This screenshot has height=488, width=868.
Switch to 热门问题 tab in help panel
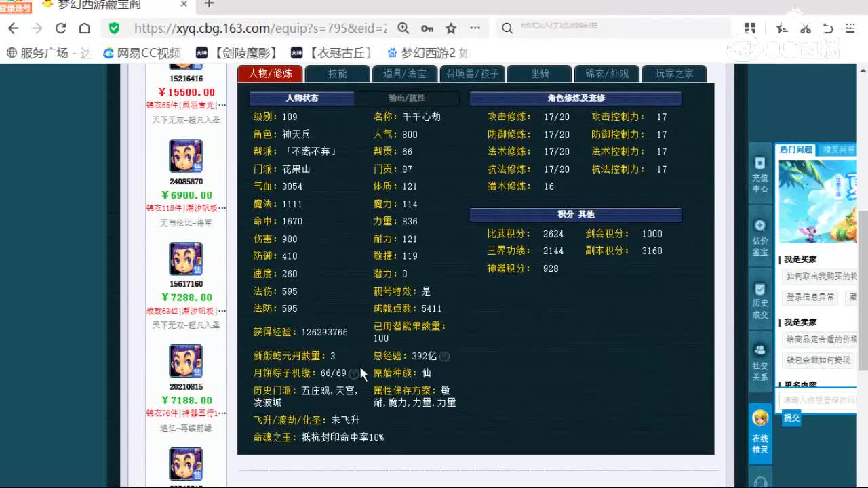tap(795, 150)
